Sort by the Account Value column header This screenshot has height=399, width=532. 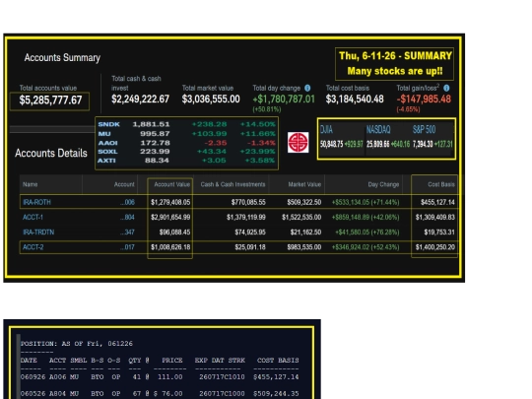point(171,184)
